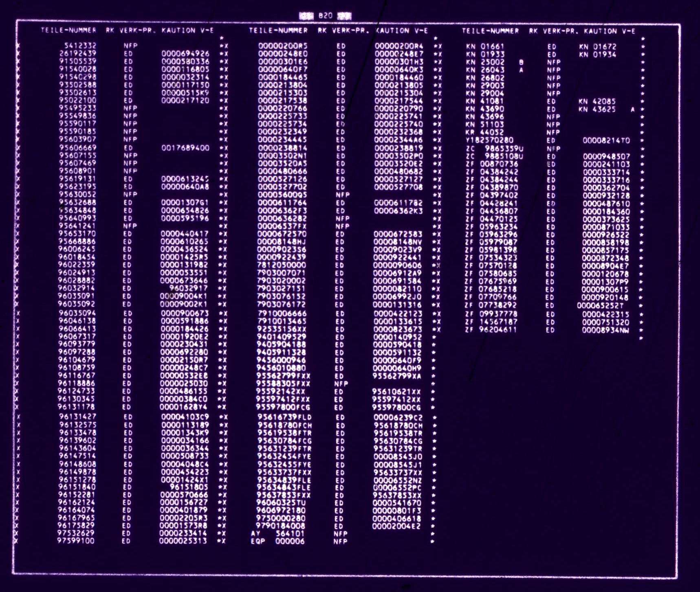Click Kaution value 00003502P0

click(x=398, y=156)
